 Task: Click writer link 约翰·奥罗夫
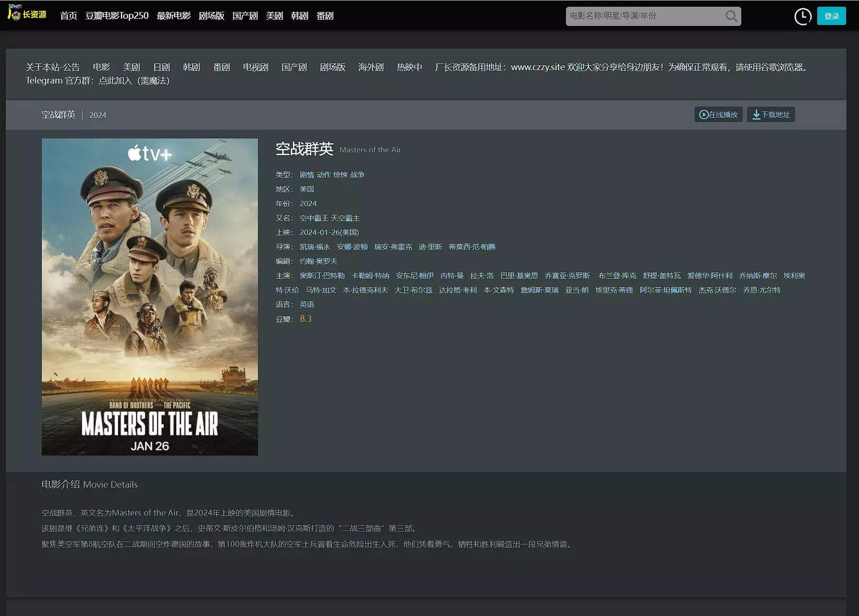(x=319, y=261)
